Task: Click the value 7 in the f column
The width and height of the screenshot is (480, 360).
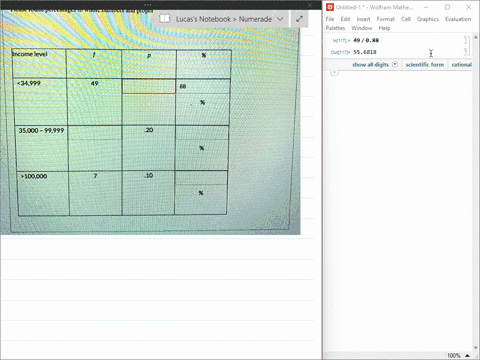Action: click(x=95, y=176)
